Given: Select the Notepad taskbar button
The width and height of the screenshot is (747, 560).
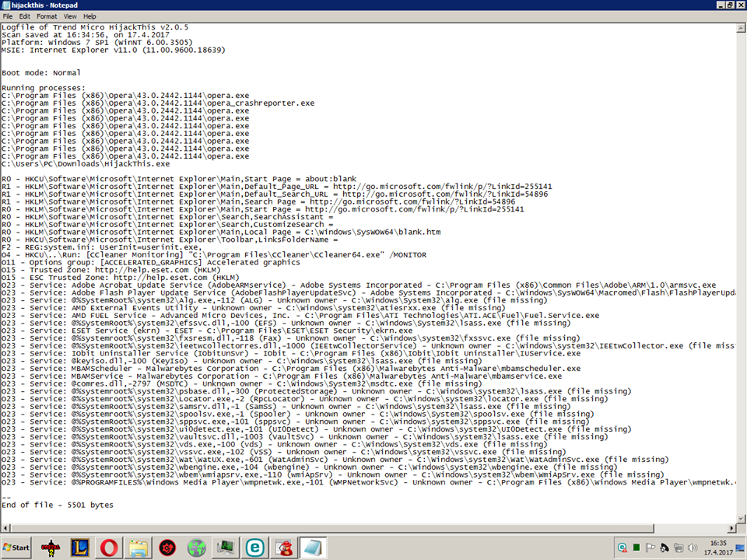Looking at the screenshot, I should (x=313, y=548).
